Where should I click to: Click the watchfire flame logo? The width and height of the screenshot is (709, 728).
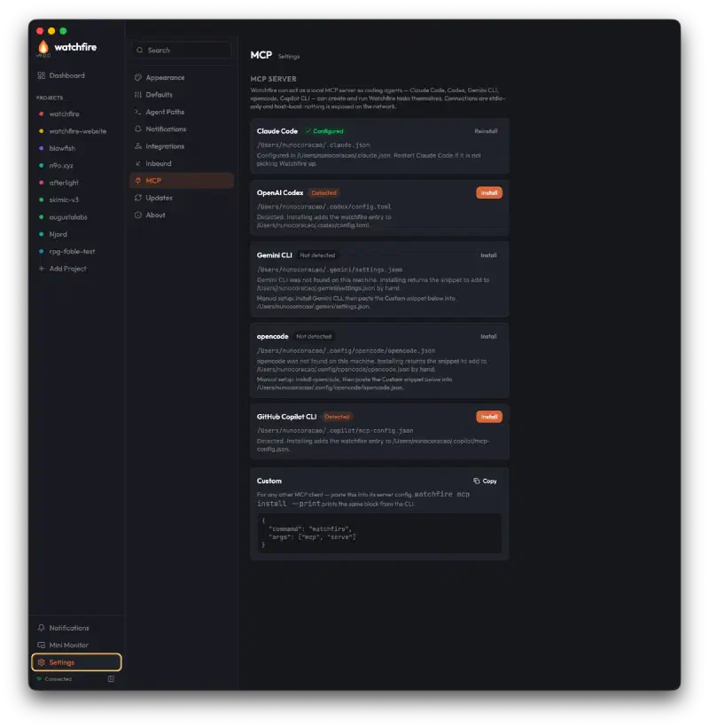tap(43, 46)
